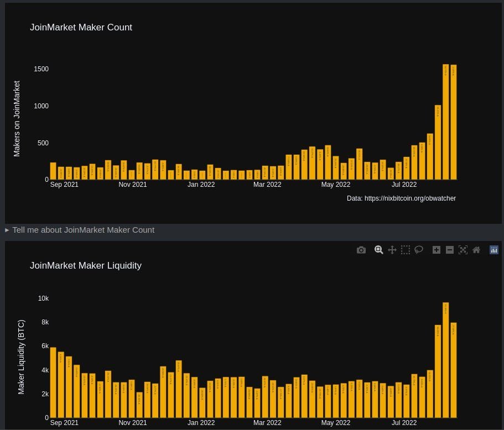504x430 pixels.
Task: Zoom in with the plus icon
Action: coord(436,250)
